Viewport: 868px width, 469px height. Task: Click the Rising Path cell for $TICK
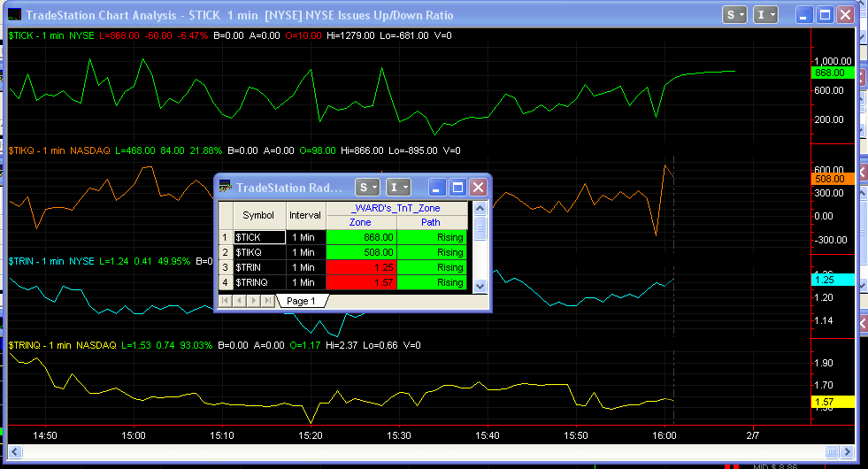pos(433,237)
